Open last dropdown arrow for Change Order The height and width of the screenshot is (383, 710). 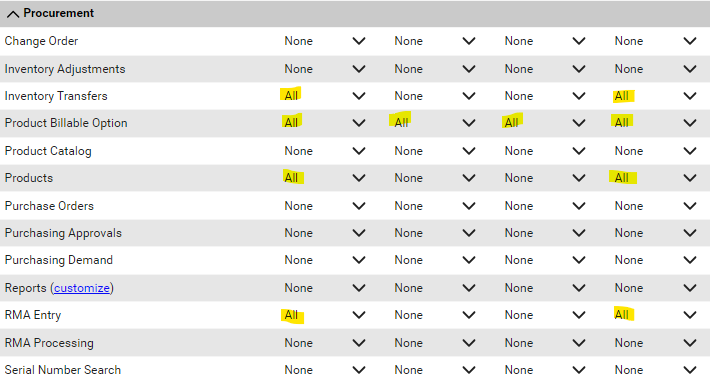pos(690,41)
